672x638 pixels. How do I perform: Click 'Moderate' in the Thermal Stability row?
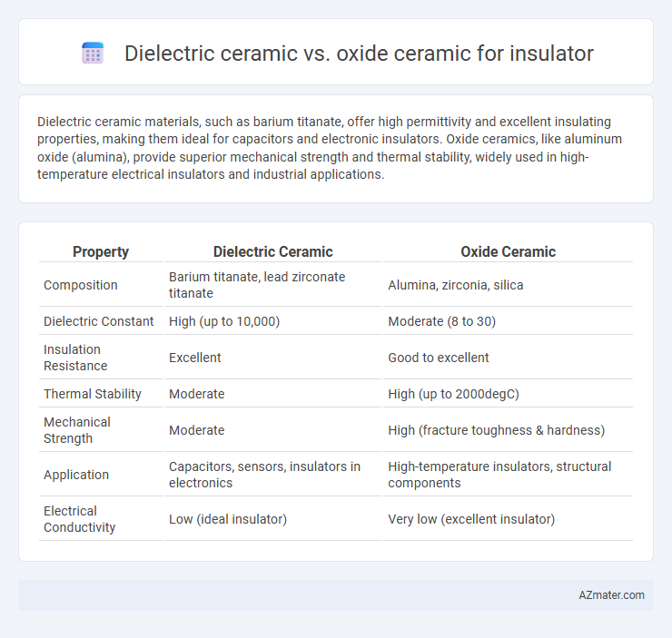197,394
